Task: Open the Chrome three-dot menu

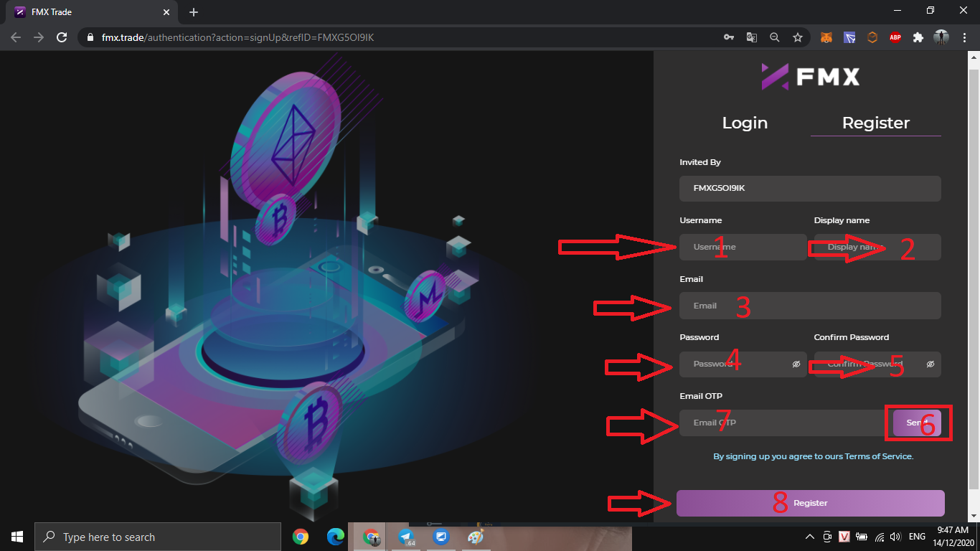Action: 963,37
